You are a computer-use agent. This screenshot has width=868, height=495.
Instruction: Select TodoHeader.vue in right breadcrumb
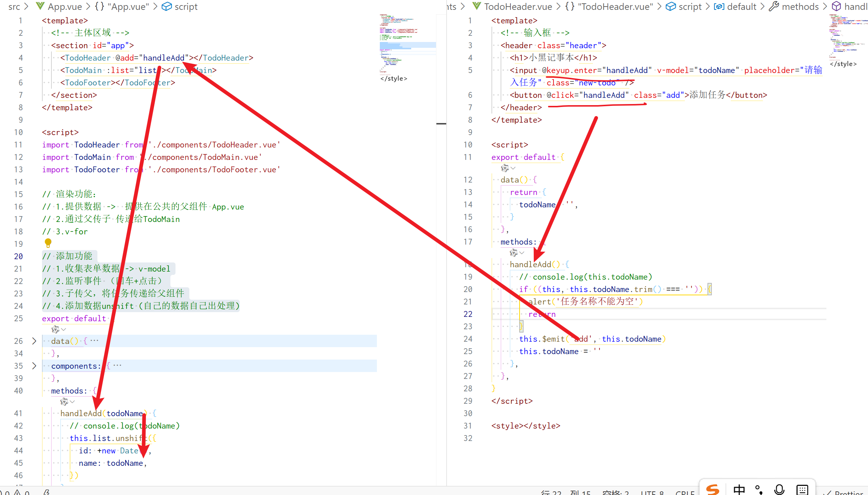click(x=518, y=7)
